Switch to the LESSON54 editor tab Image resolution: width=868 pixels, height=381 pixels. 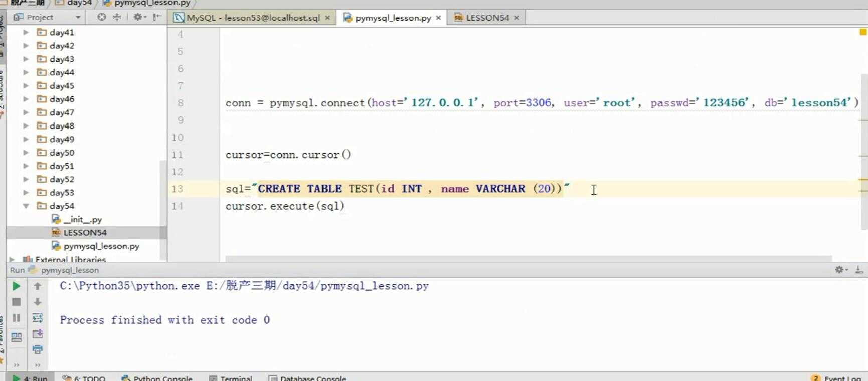pos(487,18)
